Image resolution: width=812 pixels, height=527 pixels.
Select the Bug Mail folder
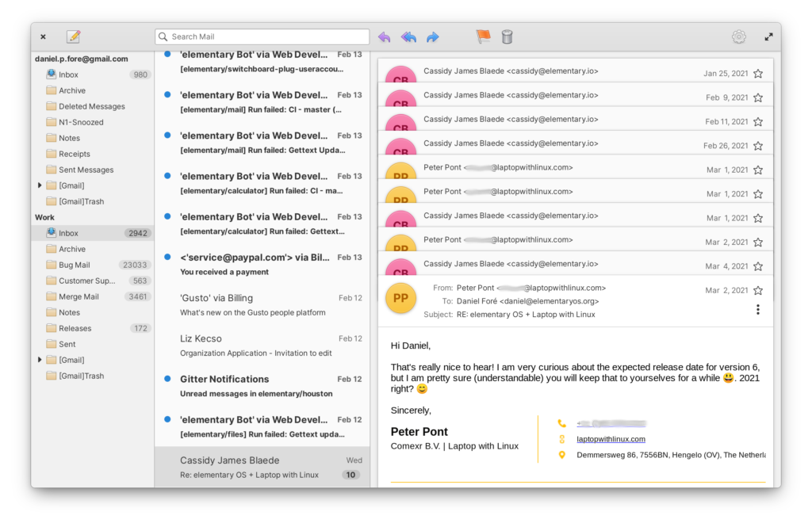click(x=75, y=265)
